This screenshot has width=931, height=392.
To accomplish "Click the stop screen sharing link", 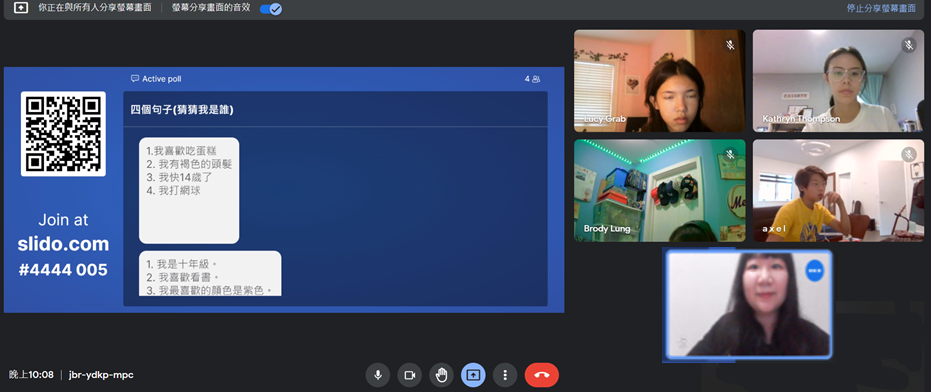I will 881,8.
